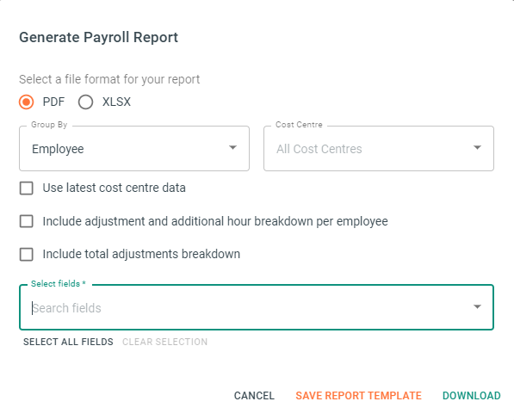This screenshot has height=420, width=514.
Task: Tick adjustment and additional hour breakdown checkbox
Action: (x=26, y=221)
